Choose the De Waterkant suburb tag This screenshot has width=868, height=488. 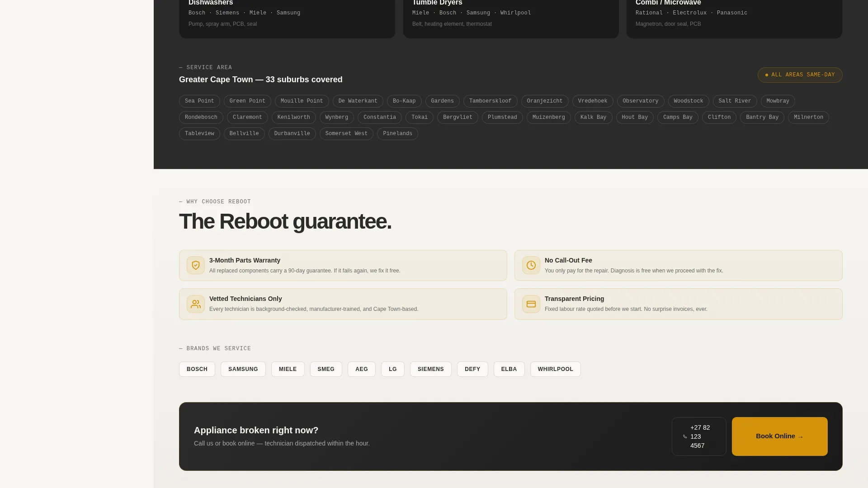[358, 101]
